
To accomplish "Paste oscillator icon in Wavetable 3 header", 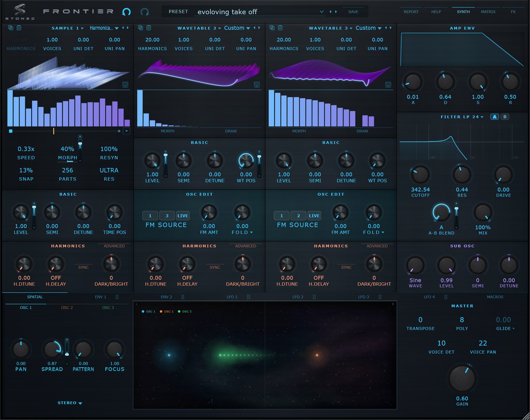I will 280,28.
